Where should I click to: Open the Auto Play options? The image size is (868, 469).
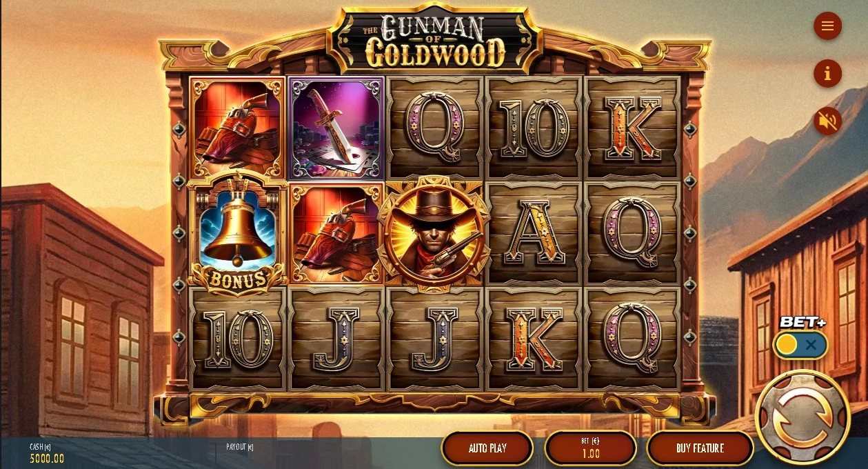(x=487, y=448)
